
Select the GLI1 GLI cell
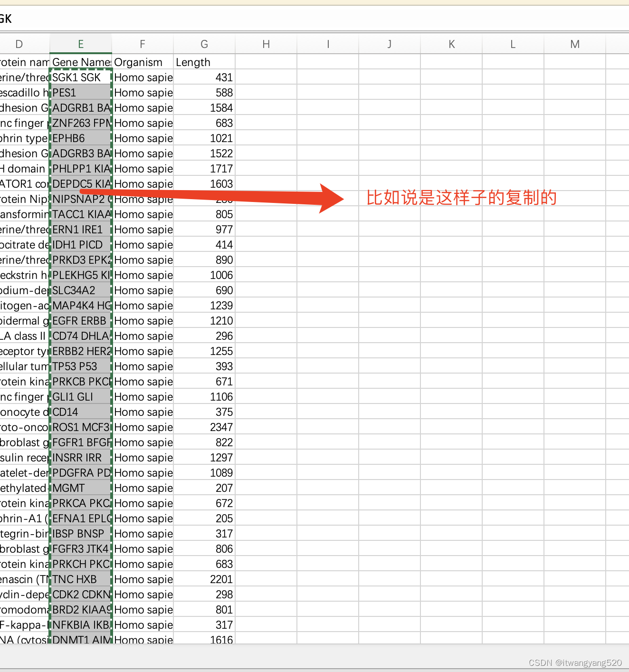pyautogui.click(x=81, y=396)
